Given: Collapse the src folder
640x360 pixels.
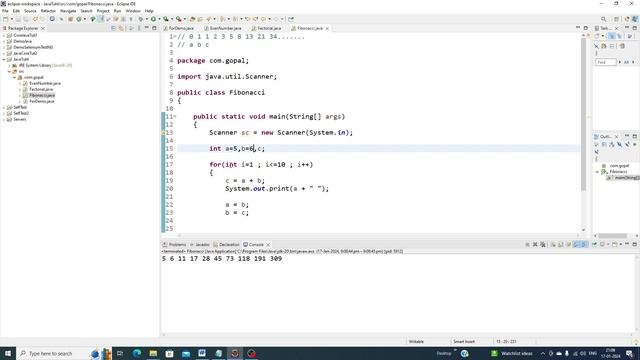Looking at the screenshot, I should 9,71.
